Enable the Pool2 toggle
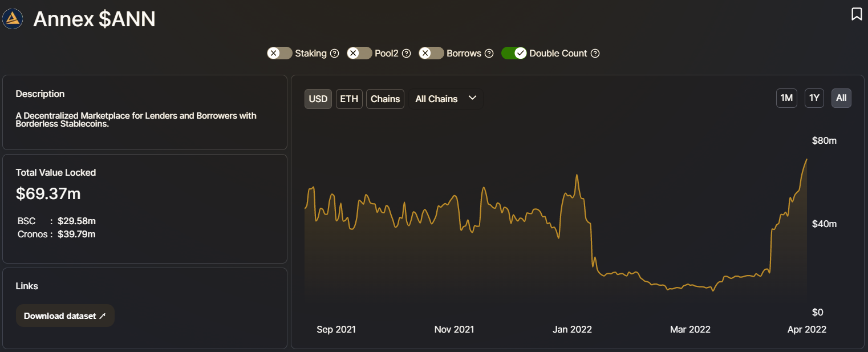 coord(359,53)
